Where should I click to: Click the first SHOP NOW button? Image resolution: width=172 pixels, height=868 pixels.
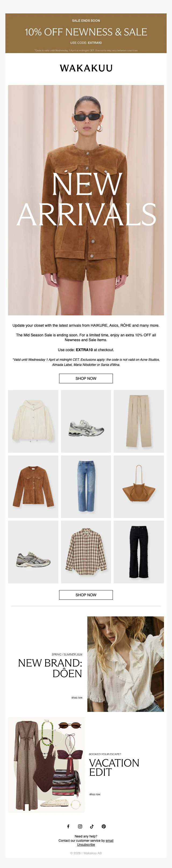[x=86, y=378]
